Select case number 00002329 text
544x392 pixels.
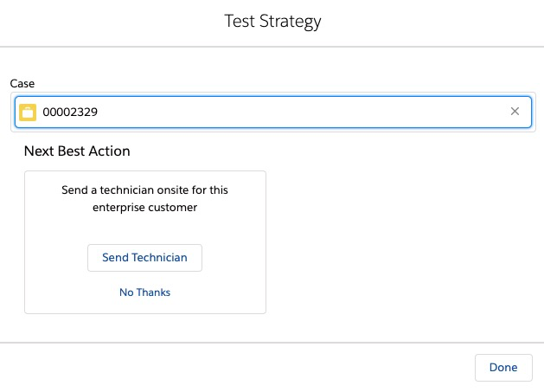click(x=70, y=112)
